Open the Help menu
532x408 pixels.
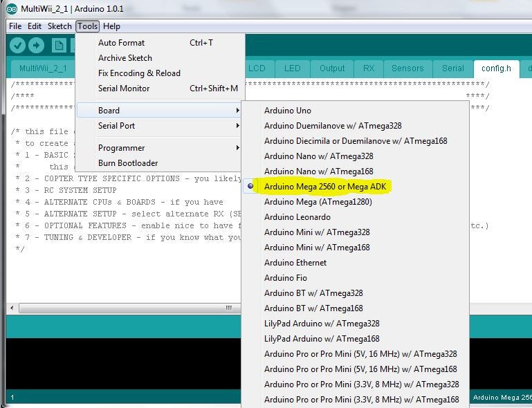pos(111,26)
